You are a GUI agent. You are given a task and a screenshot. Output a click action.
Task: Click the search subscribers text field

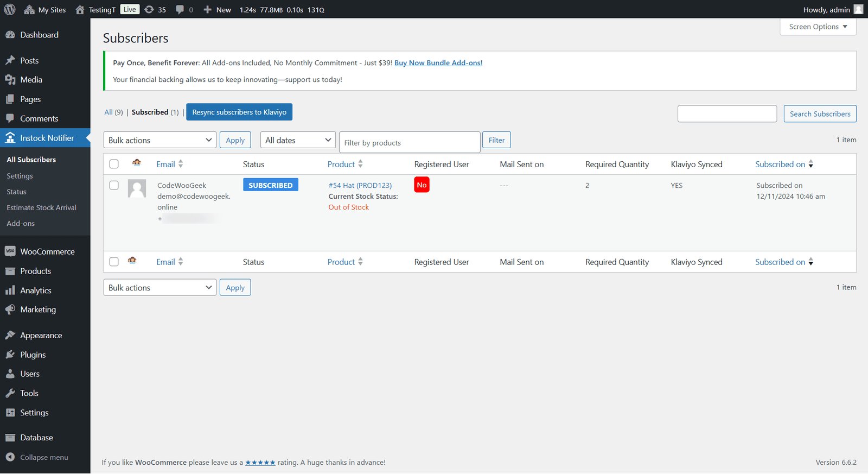[727, 114]
